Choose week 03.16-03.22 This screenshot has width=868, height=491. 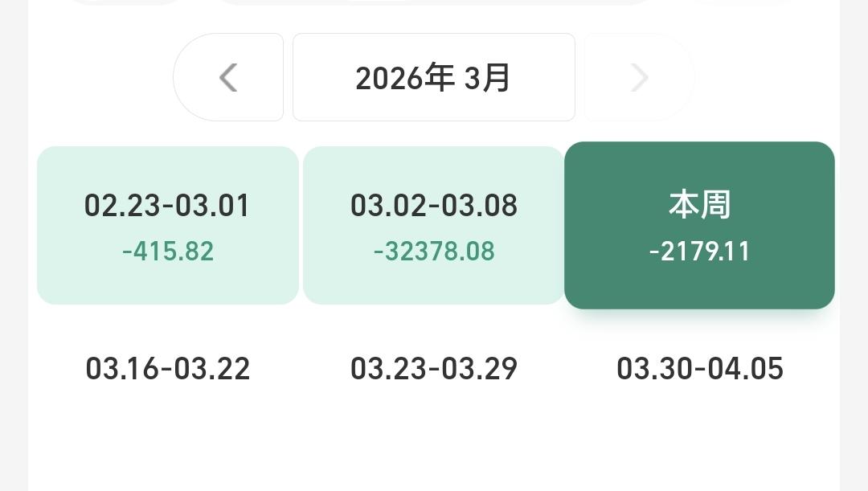(x=168, y=369)
